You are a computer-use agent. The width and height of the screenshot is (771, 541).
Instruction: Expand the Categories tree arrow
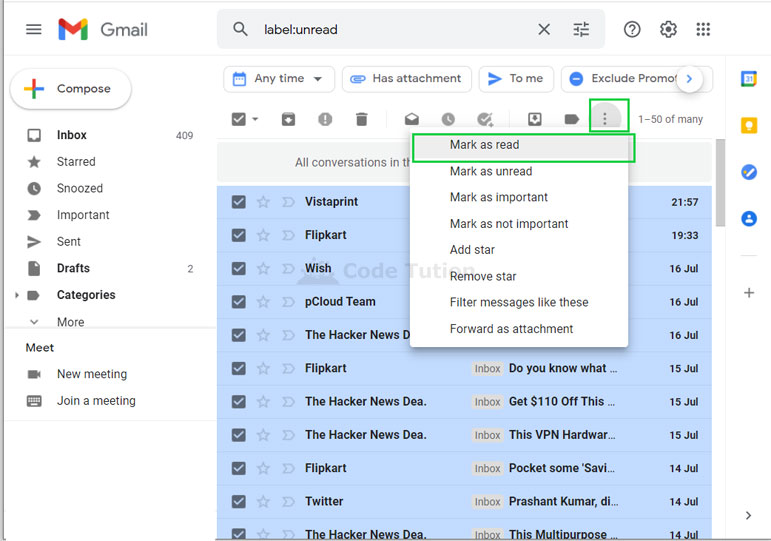click(x=17, y=295)
